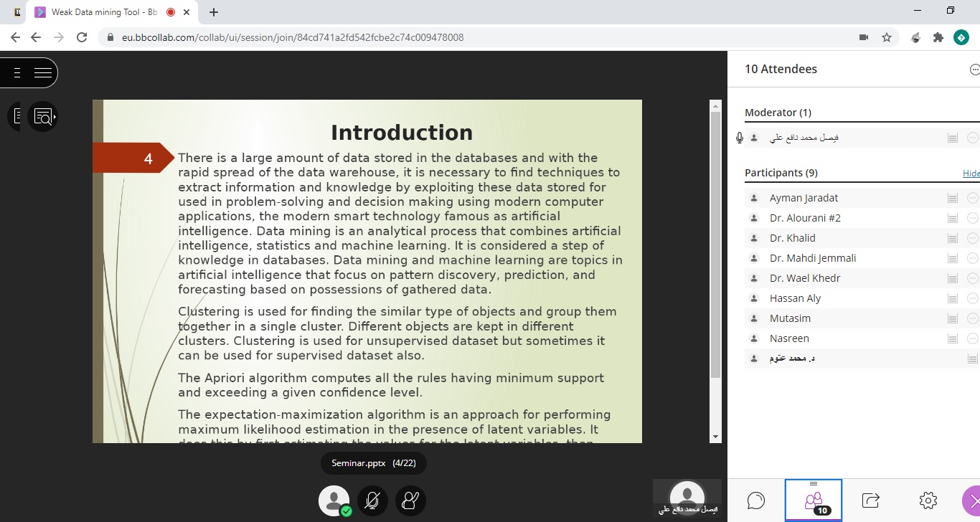The width and height of the screenshot is (980, 522).
Task: Open My Status and Settings avatar
Action: (x=334, y=500)
